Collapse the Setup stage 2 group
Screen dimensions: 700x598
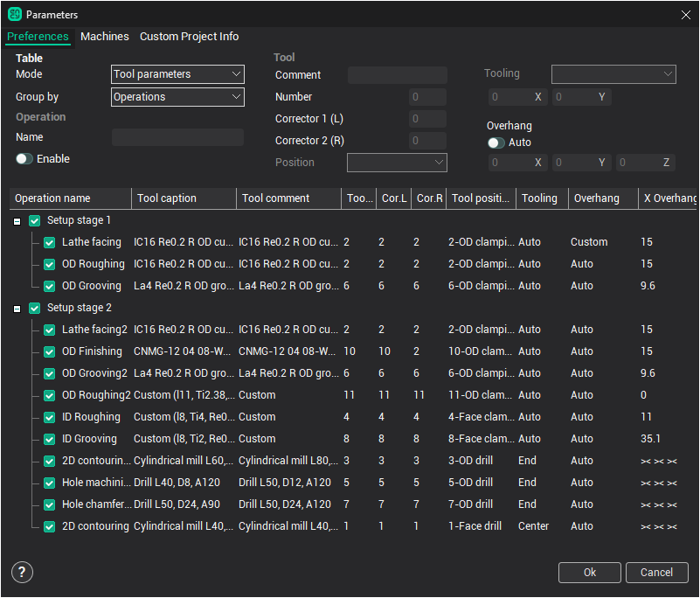(x=17, y=309)
